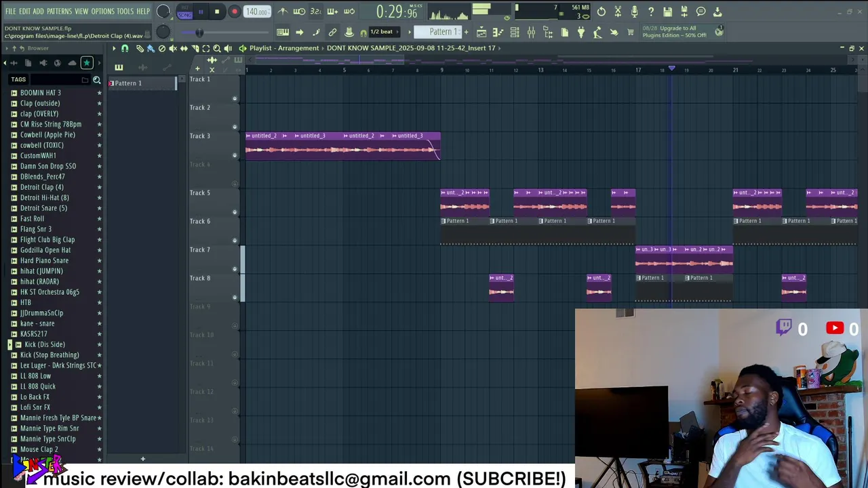
Task: Select the Zoom magnifier tool in Playlist
Action: (217, 48)
